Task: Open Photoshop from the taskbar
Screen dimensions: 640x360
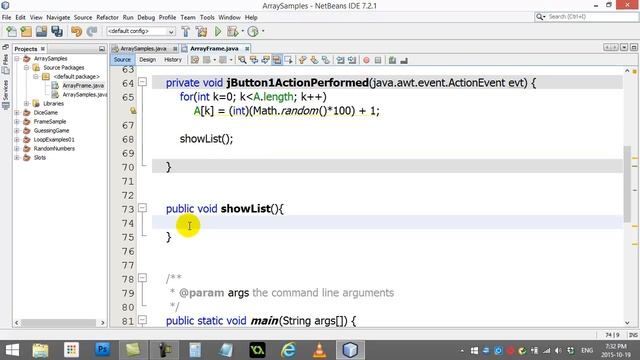Action: [x=102, y=350]
